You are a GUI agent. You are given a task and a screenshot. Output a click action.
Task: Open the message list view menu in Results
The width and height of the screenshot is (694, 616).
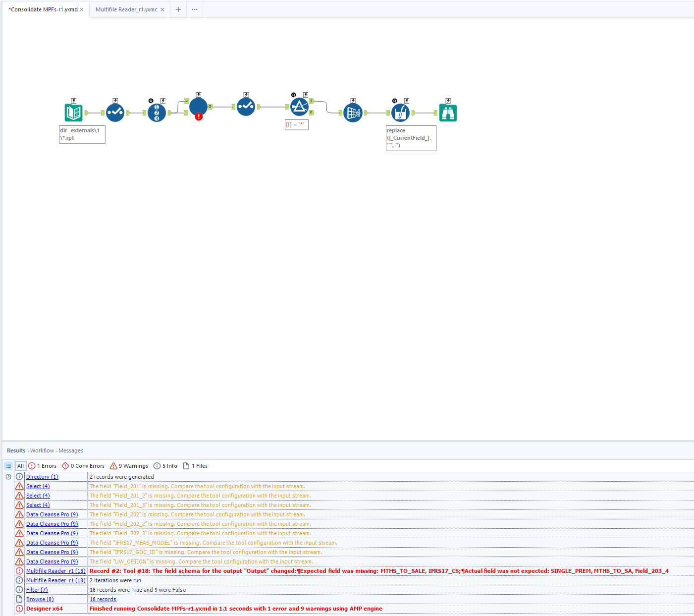[8, 466]
